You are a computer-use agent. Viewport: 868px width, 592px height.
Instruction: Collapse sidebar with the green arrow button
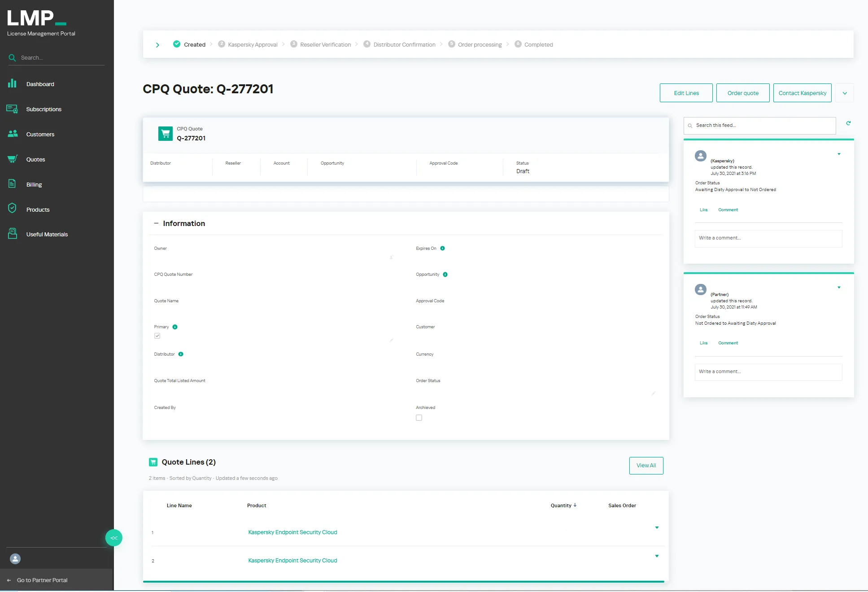coord(114,538)
